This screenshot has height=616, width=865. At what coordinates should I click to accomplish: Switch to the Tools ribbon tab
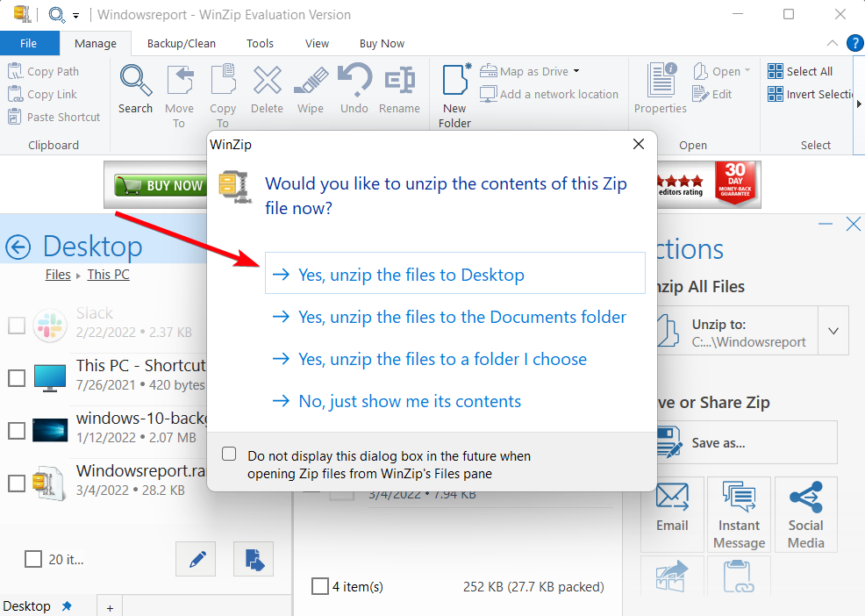click(x=259, y=43)
